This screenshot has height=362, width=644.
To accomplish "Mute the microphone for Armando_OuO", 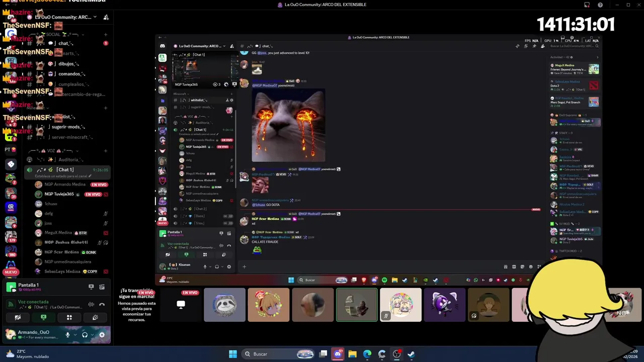I will click(67, 335).
